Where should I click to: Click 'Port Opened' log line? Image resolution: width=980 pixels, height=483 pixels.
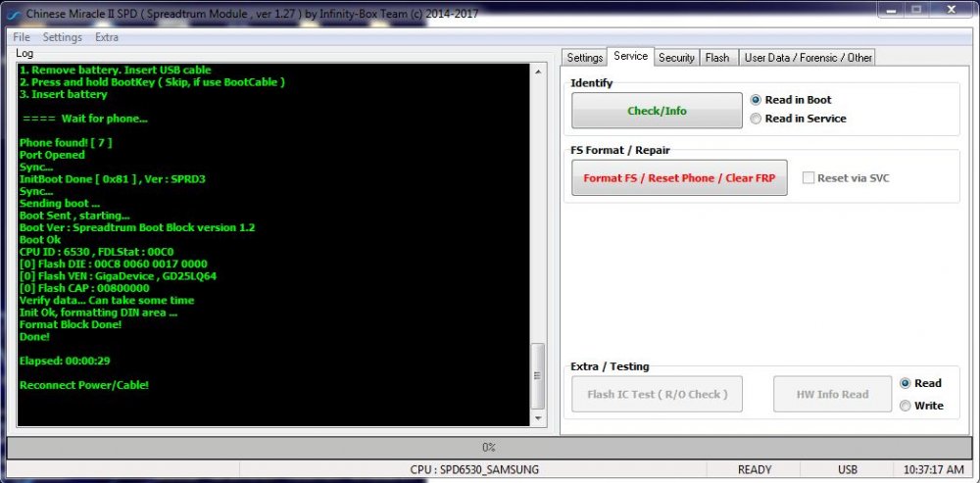pyautogui.click(x=52, y=155)
